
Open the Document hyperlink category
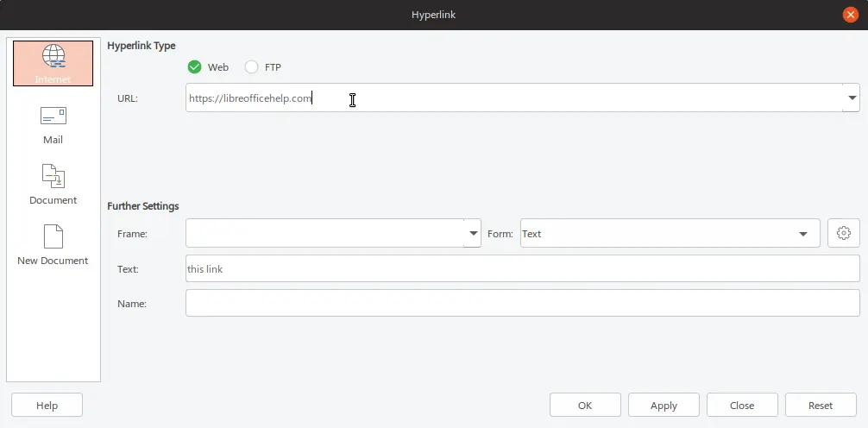tap(53, 185)
